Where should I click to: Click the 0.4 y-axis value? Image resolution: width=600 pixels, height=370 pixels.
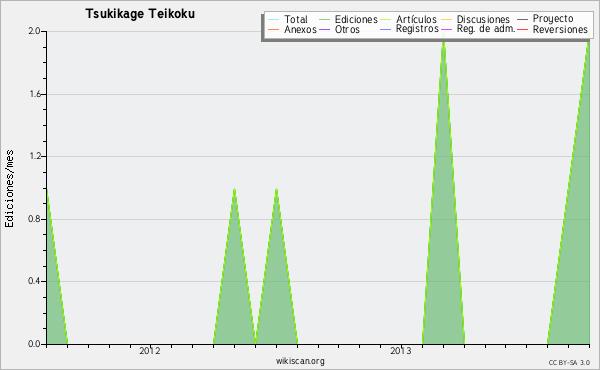coord(34,282)
